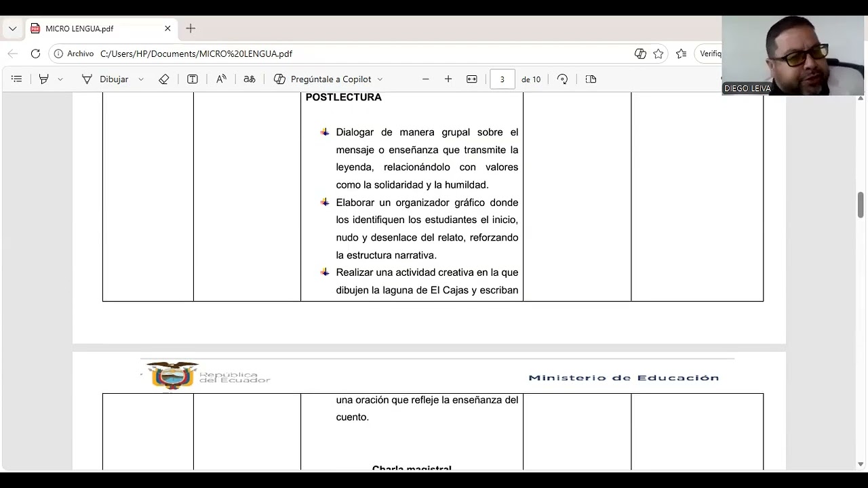Click the Verifiq button in address bar
868x488 pixels.
(709, 54)
